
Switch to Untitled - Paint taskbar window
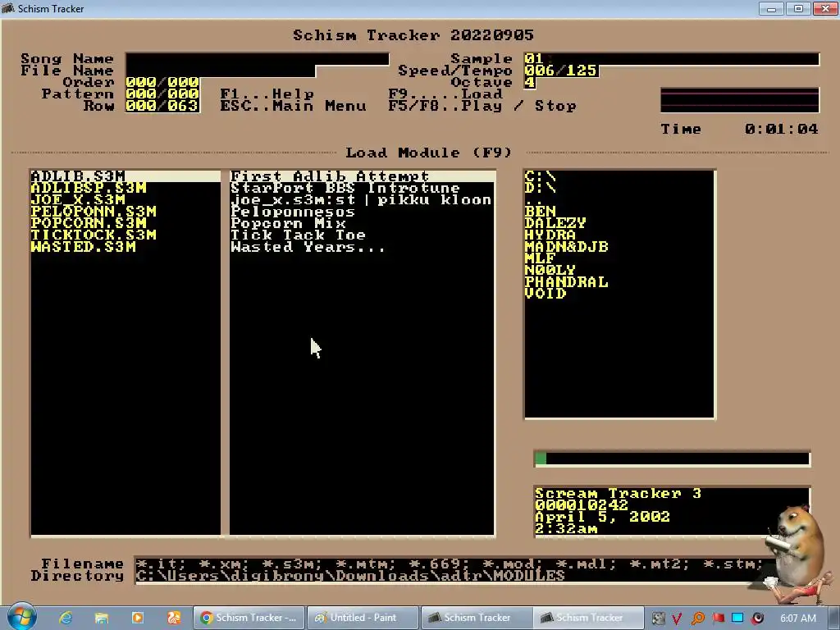coord(363,618)
